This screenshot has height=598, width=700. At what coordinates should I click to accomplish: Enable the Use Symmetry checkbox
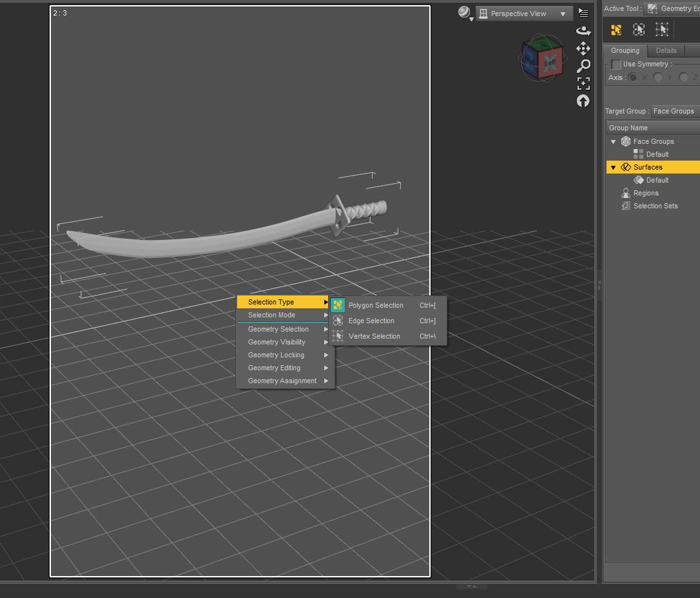[x=616, y=65]
